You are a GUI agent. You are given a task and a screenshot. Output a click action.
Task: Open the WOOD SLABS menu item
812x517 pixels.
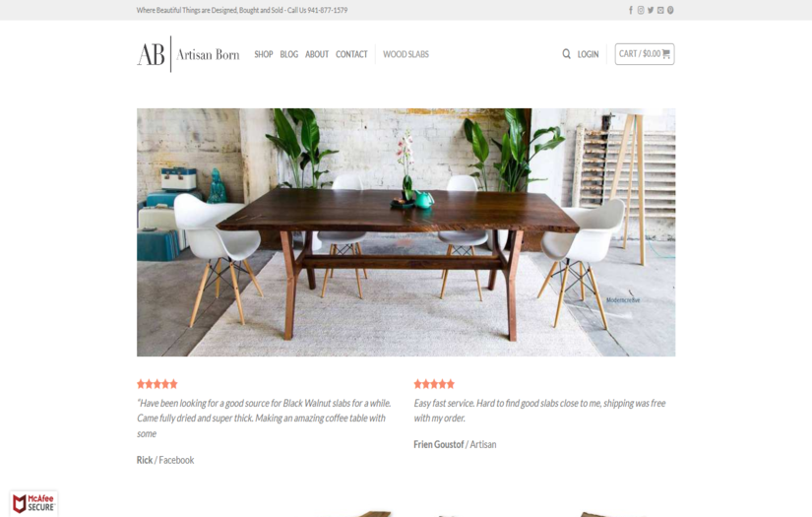pyautogui.click(x=406, y=54)
